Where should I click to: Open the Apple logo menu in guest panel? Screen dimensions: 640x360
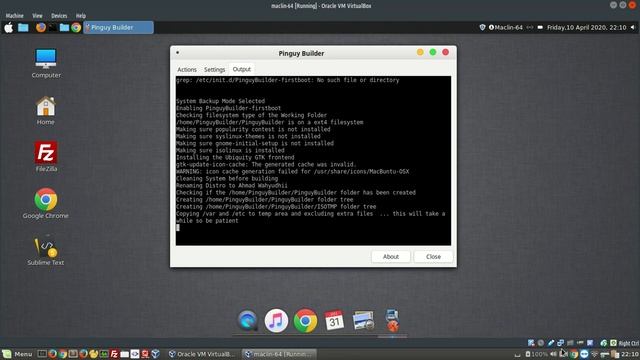9,27
